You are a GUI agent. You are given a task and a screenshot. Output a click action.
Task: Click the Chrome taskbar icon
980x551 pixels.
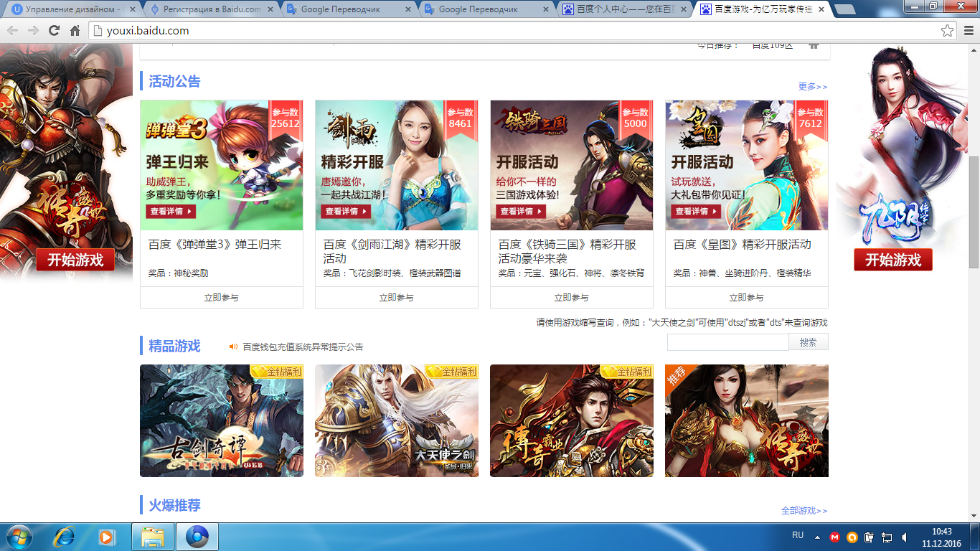(197, 537)
